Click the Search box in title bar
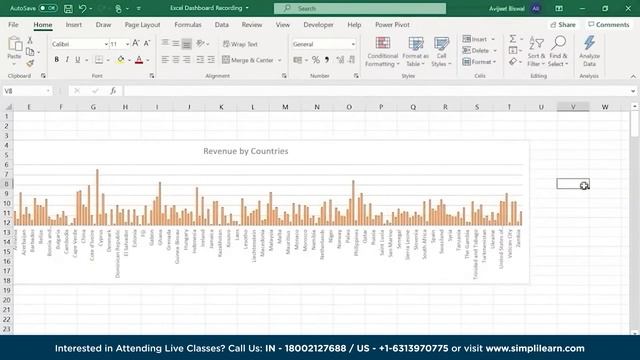 pyautogui.click(x=360, y=8)
